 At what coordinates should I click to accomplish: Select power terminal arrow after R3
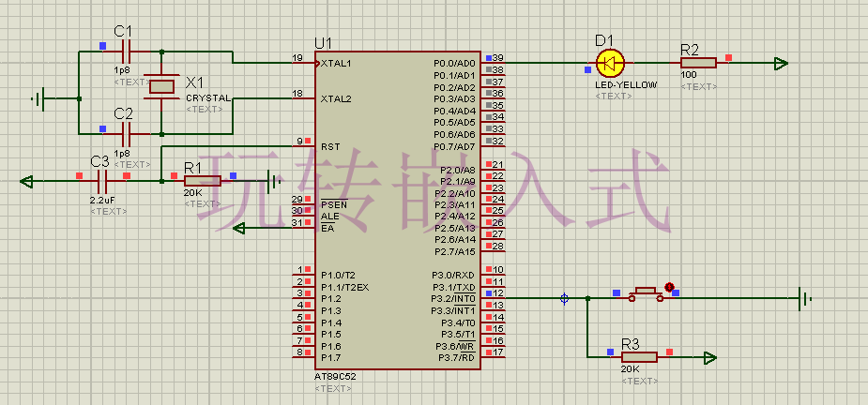click(x=709, y=358)
